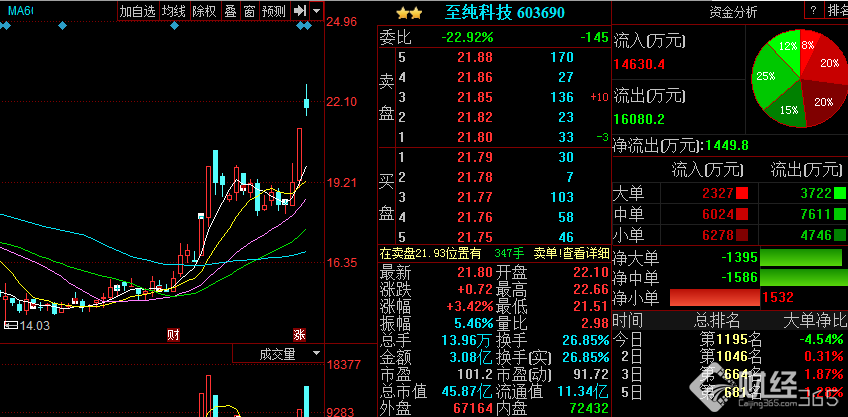Click the two-star rating icon
This screenshot has height=417, width=848.
[x=409, y=13]
